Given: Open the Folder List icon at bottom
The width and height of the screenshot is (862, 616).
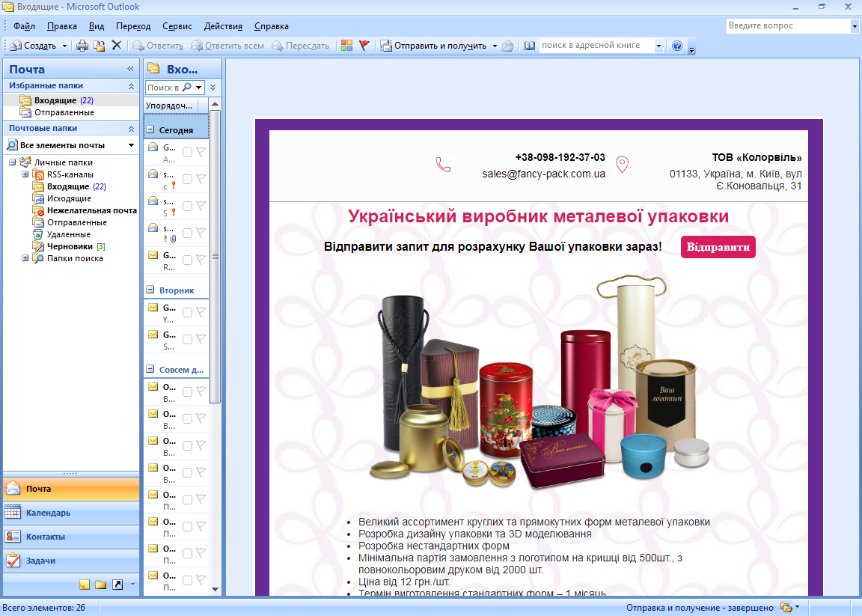Looking at the screenshot, I should [x=101, y=584].
